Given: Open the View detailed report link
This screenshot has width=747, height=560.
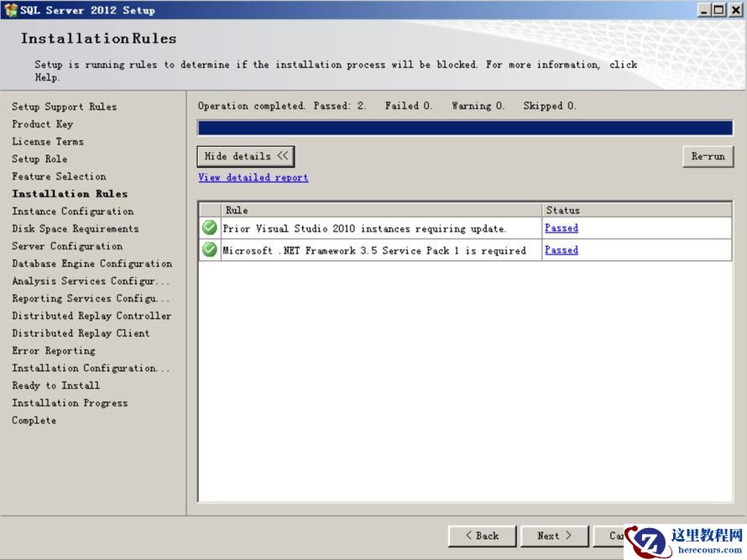Looking at the screenshot, I should click(253, 177).
